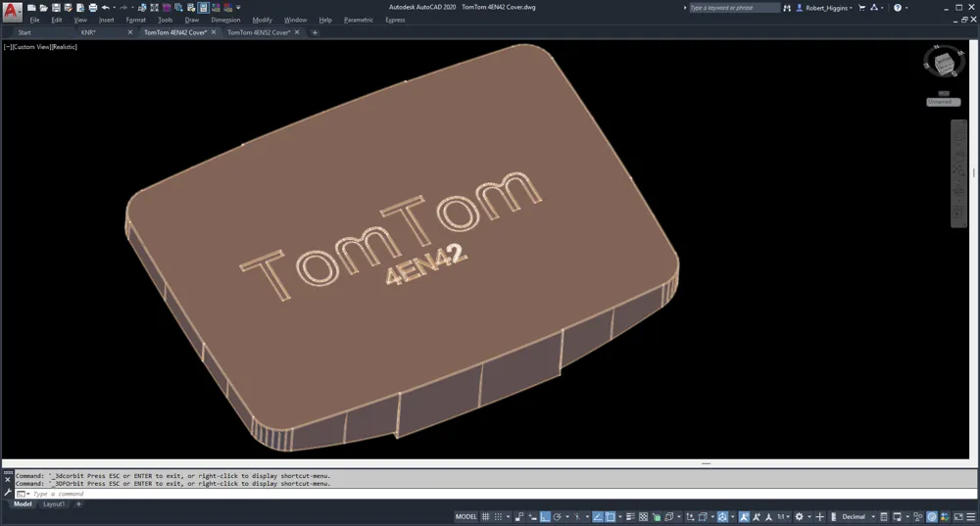The image size is (980, 526).
Task: Toggle object snap tracking status icon
Action: [598, 516]
